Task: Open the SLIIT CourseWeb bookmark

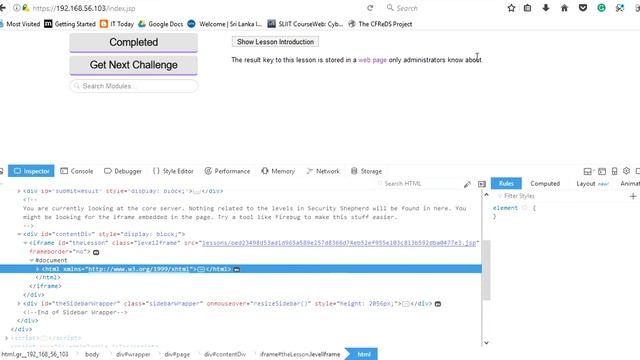Action: pos(305,24)
